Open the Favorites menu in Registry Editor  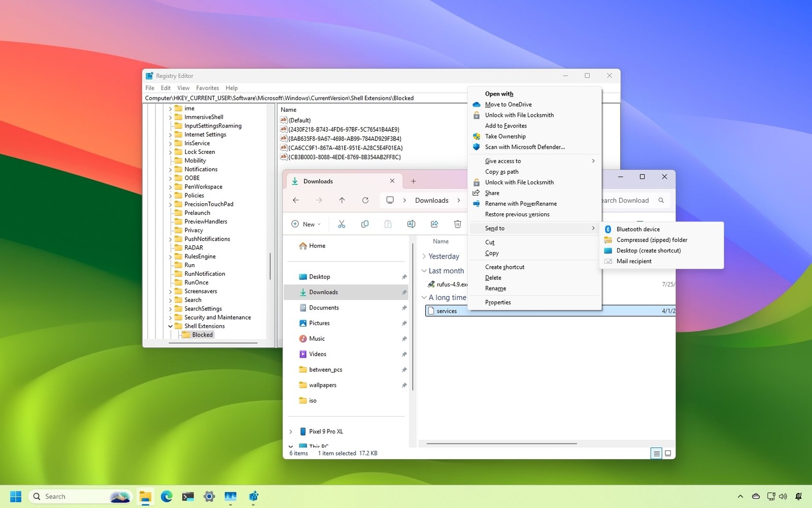207,87
